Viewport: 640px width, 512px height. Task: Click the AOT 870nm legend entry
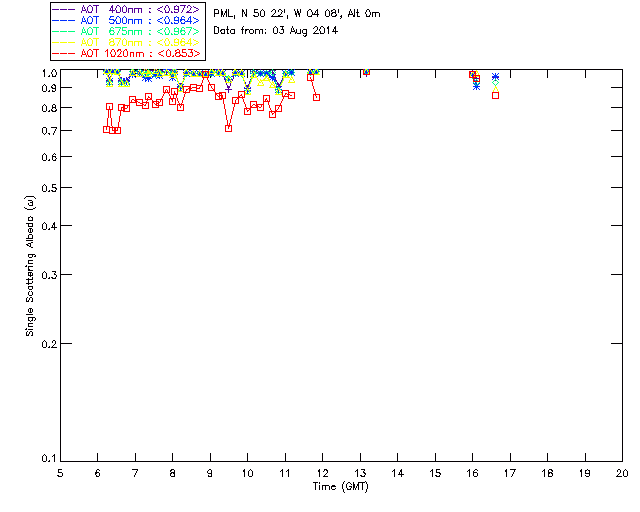pyautogui.click(x=127, y=42)
